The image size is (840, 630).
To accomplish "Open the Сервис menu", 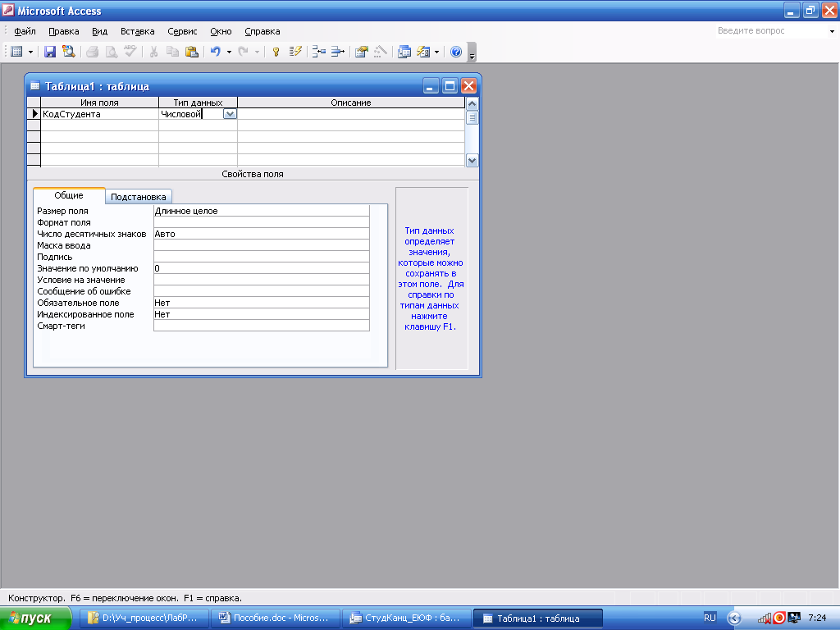I will [182, 31].
